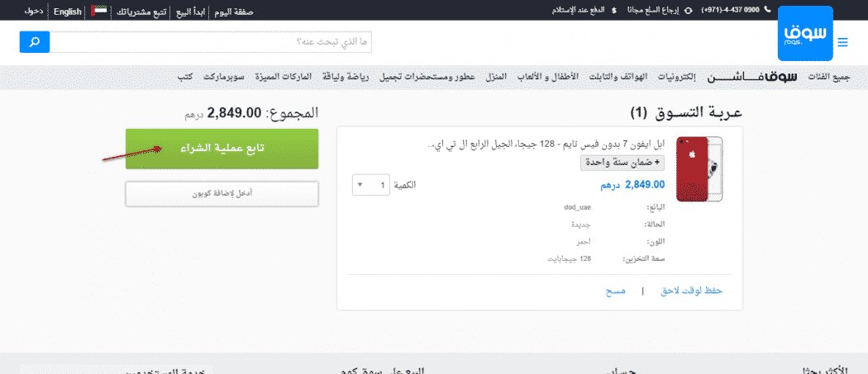This screenshot has height=374, width=868.
Task: Click the blue item price 2,849.00 درهم
Action: click(632, 184)
